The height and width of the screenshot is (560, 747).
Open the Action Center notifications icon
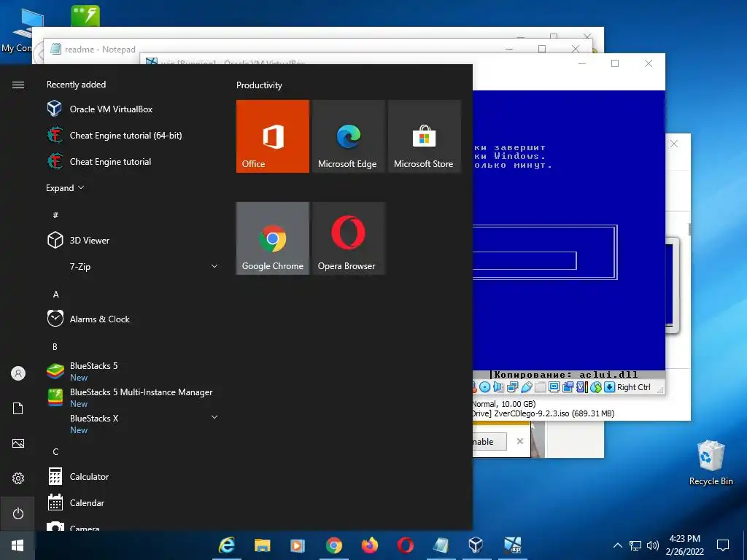(x=723, y=545)
